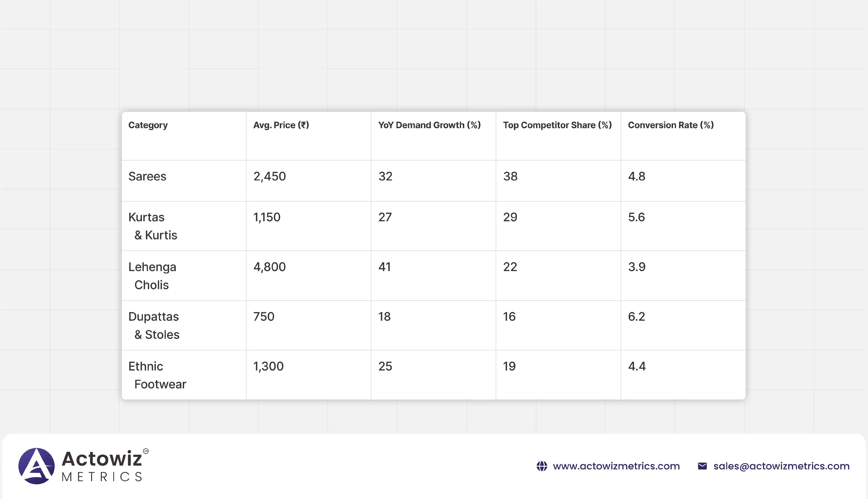
Task: Click the Actowiz Metrics logo emblem
Action: (x=36, y=466)
